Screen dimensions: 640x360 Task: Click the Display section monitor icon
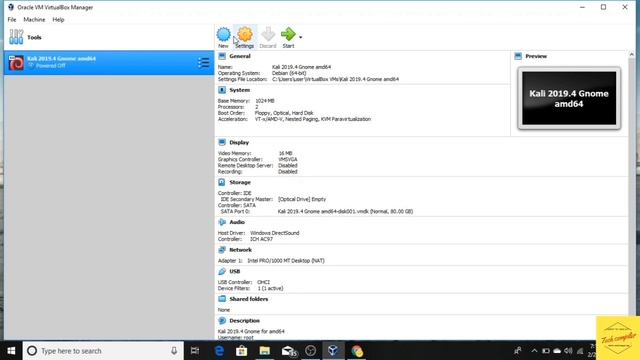pos(222,142)
